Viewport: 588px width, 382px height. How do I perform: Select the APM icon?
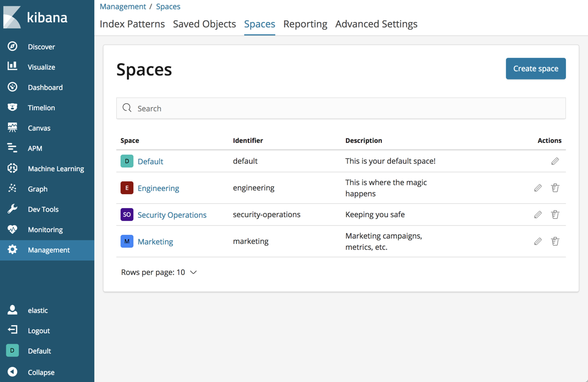click(12, 148)
